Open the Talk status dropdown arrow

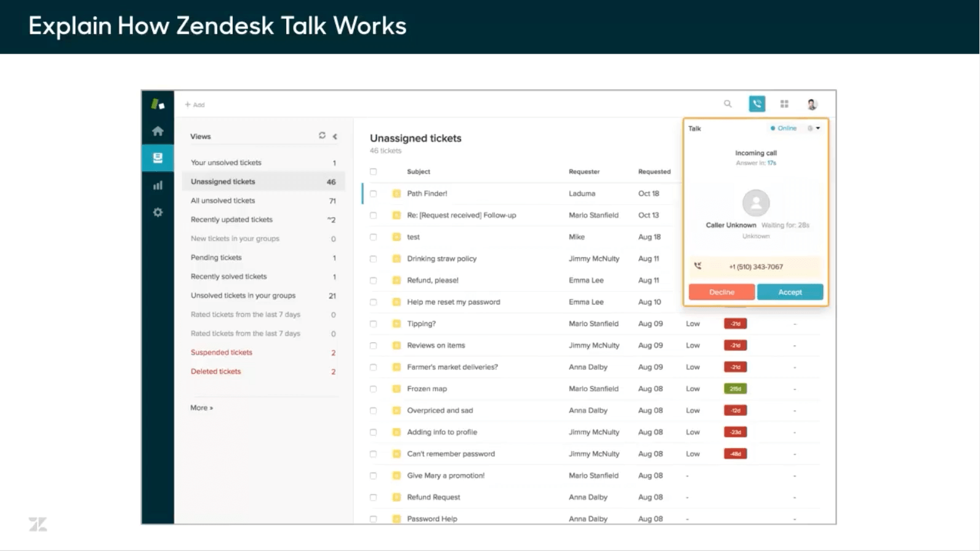click(x=818, y=128)
